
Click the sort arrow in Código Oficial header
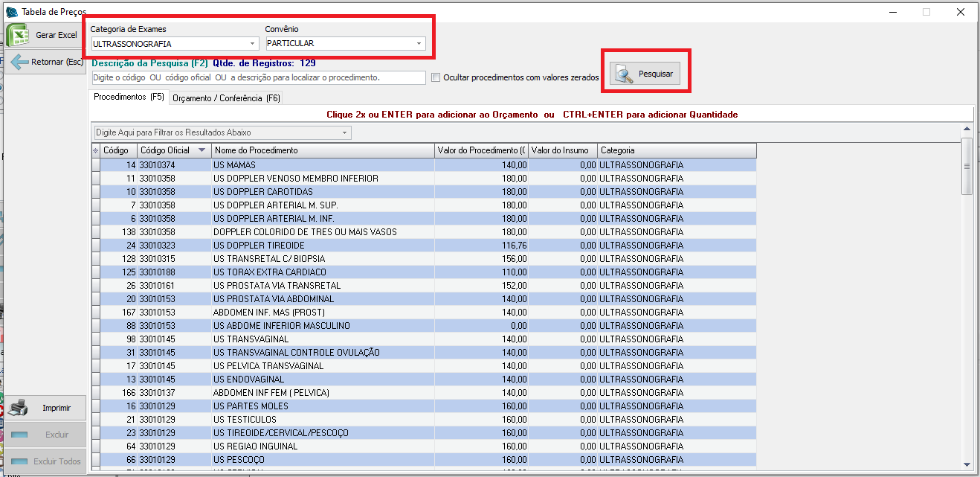(202, 150)
